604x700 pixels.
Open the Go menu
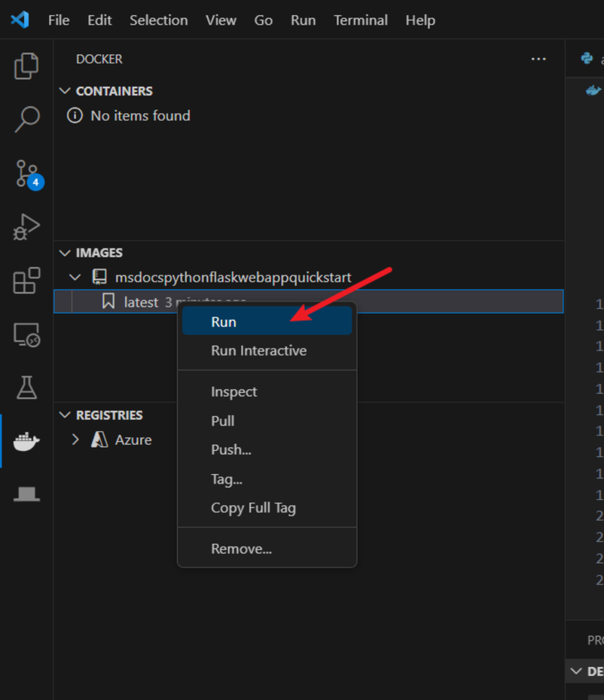click(x=263, y=20)
